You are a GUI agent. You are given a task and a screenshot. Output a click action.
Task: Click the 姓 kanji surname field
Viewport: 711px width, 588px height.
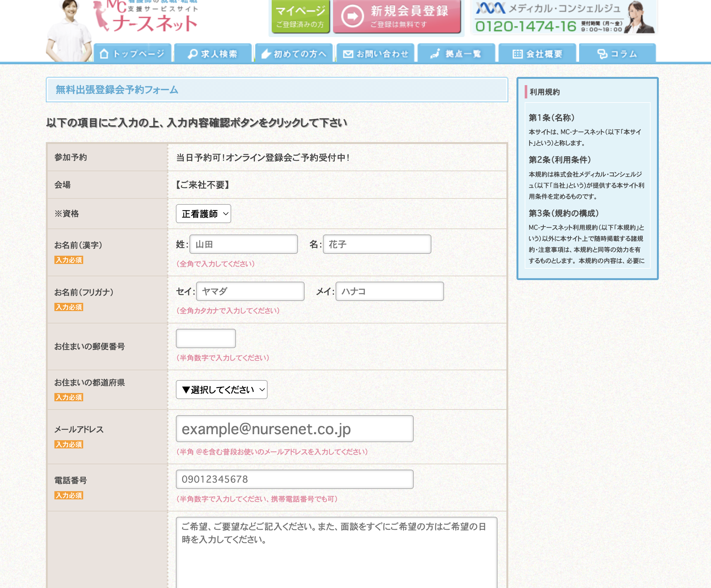point(244,244)
